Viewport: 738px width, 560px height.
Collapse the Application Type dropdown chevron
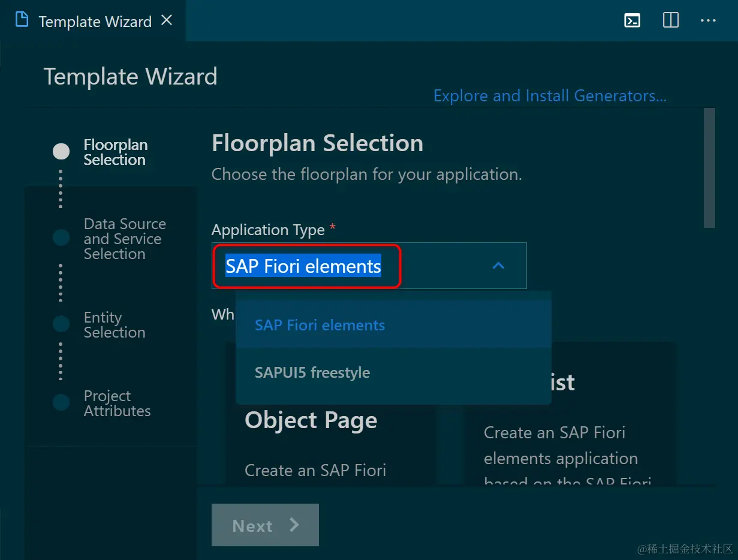[498, 266]
